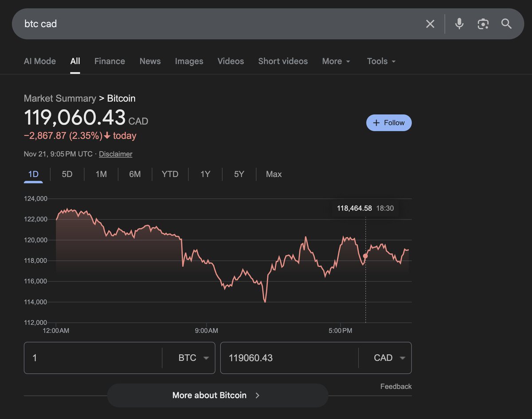Click the 112,000 y-axis label
Screen dimensions: 532x419
pyautogui.click(x=35, y=323)
